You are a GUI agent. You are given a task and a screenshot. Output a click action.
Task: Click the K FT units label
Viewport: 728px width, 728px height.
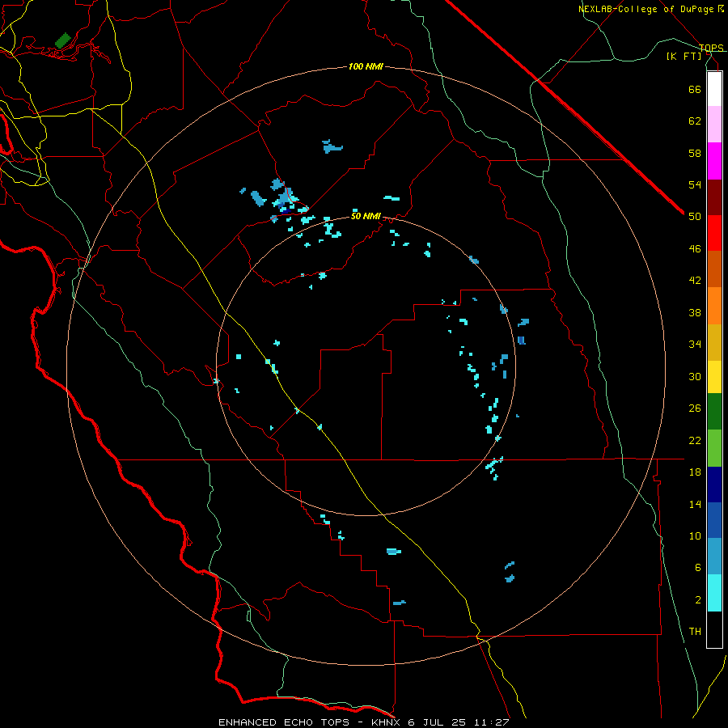[684, 57]
